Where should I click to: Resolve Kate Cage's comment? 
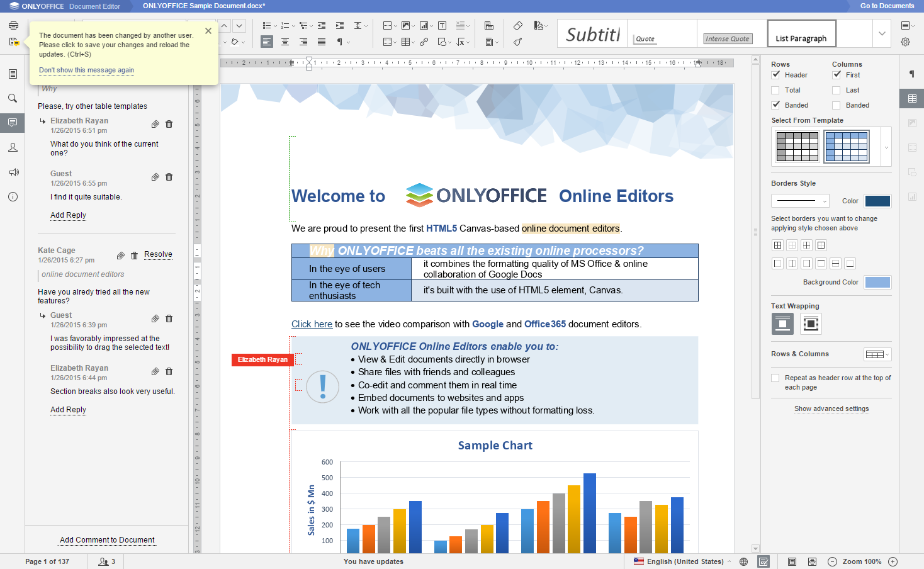click(158, 254)
